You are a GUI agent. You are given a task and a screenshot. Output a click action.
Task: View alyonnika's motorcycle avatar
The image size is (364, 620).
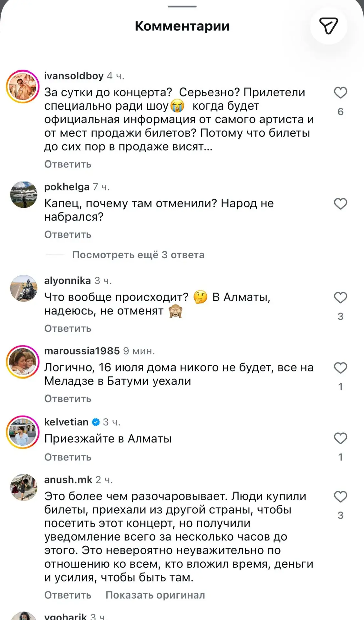click(24, 288)
